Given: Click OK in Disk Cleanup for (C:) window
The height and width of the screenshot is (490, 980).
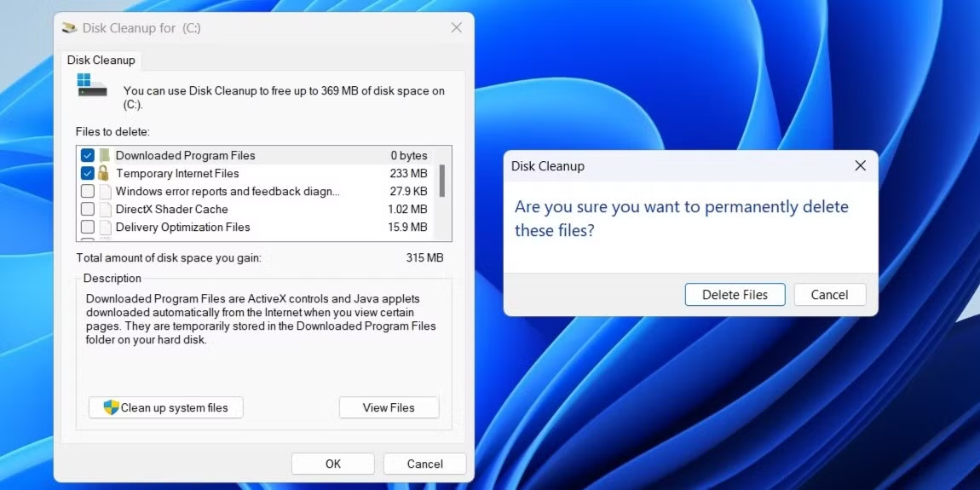Looking at the screenshot, I should pyautogui.click(x=333, y=464).
